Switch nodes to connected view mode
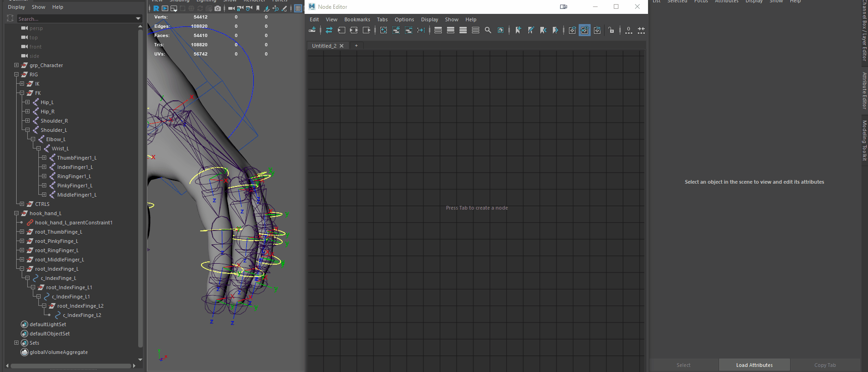Image resolution: width=868 pixels, height=372 pixels. [x=451, y=30]
